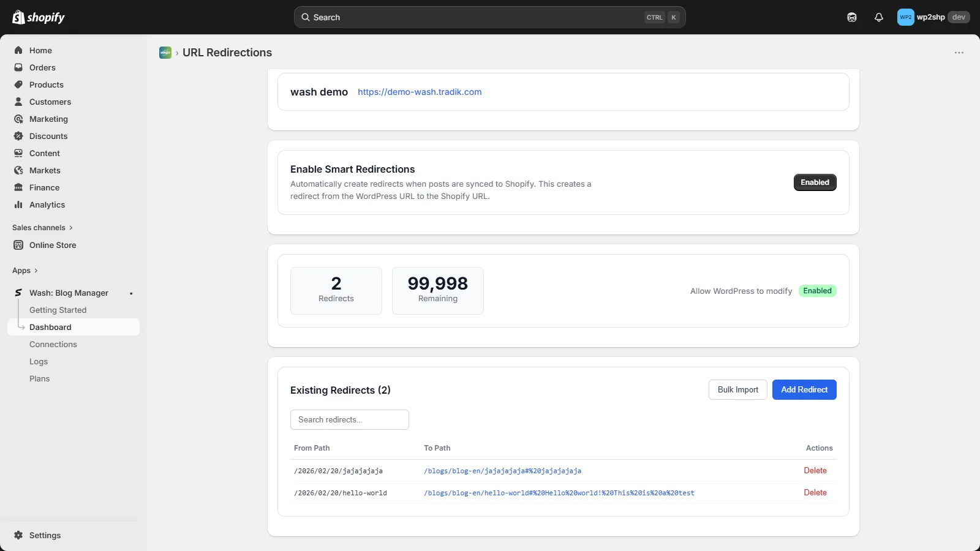Screen dimensions: 980x551
Task: Click the Shopify logo
Action: (39, 17)
